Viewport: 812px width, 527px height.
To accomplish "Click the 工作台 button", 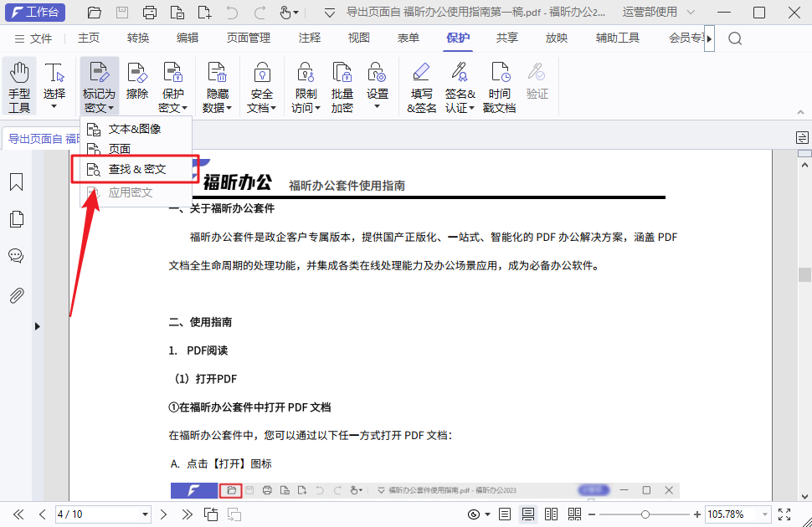I will click(34, 12).
